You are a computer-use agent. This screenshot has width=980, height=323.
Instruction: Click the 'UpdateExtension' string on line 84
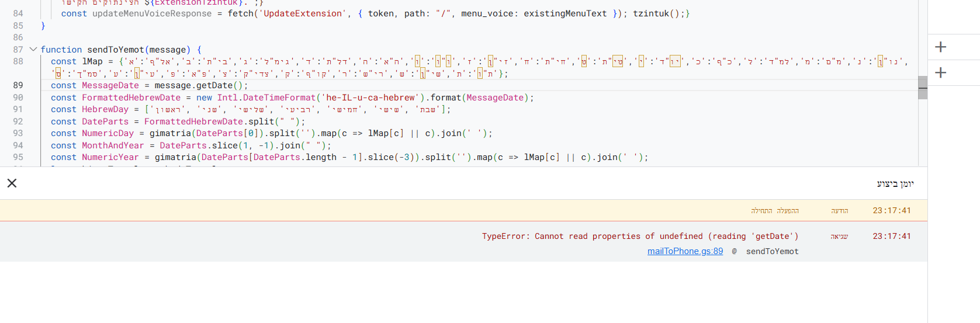tap(303, 13)
